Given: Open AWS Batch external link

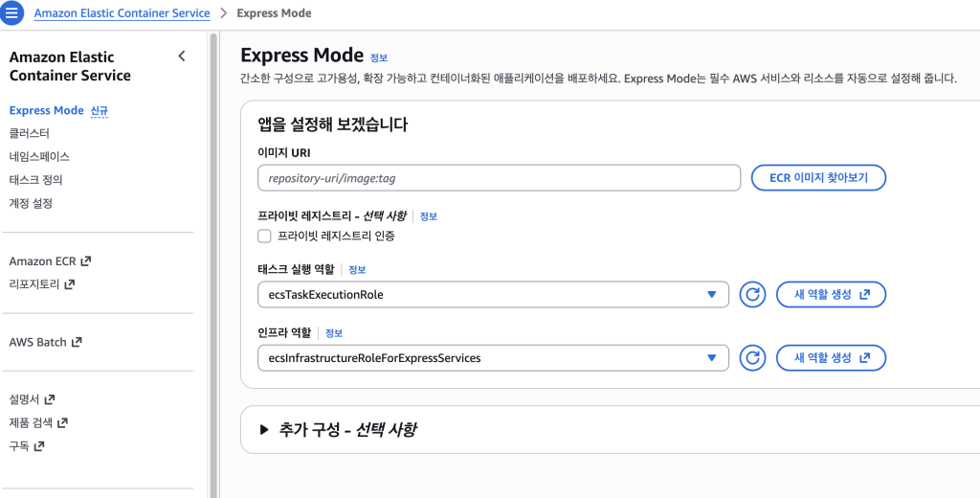Looking at the screenshot, I should 45,342.
